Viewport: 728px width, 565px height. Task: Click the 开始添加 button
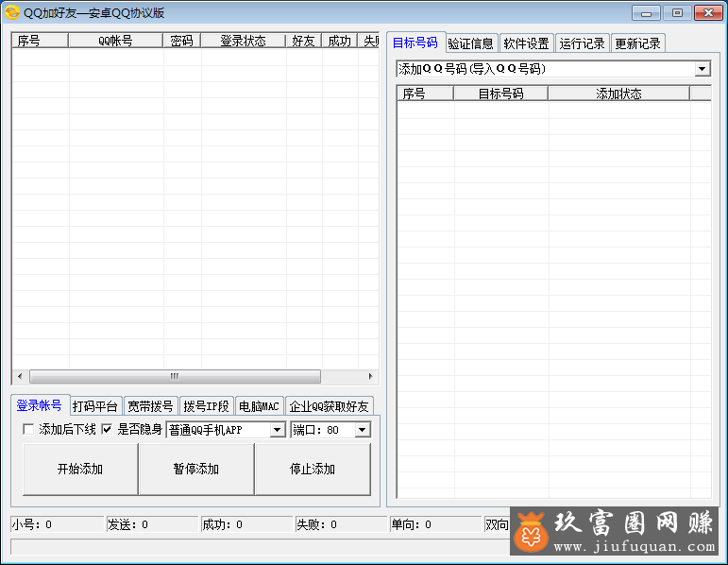point(80,470)
